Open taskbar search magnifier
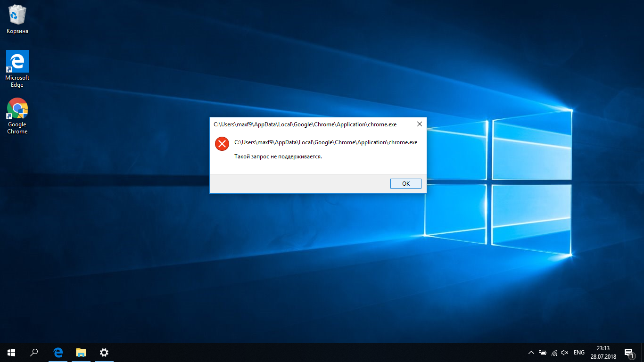The image size is (644, 362). (x=34, y=353)
